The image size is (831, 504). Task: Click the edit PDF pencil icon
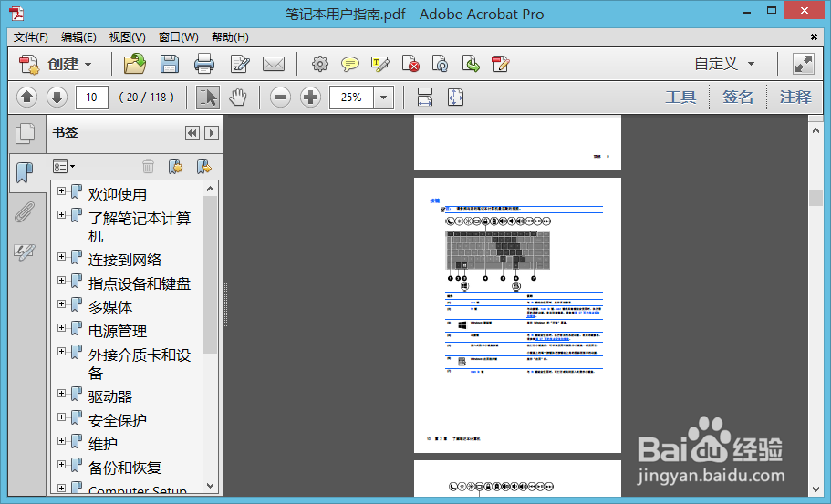pos(501,64)
